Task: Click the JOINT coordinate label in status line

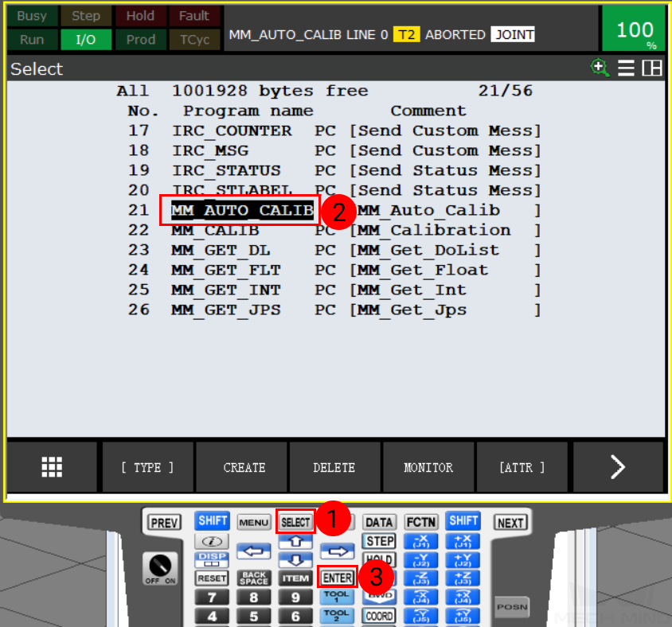Action: (x=513, y=34)
